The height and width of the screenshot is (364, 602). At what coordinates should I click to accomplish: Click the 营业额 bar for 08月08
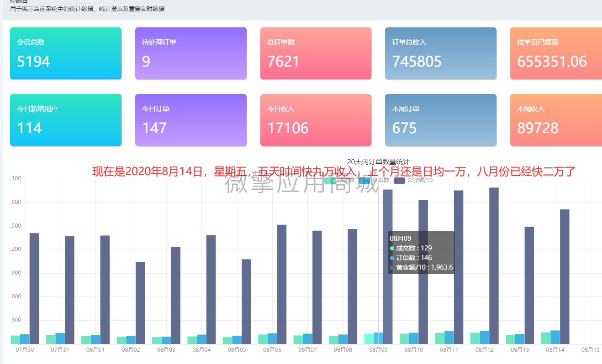pyautogui.click(x=353, y=286)
